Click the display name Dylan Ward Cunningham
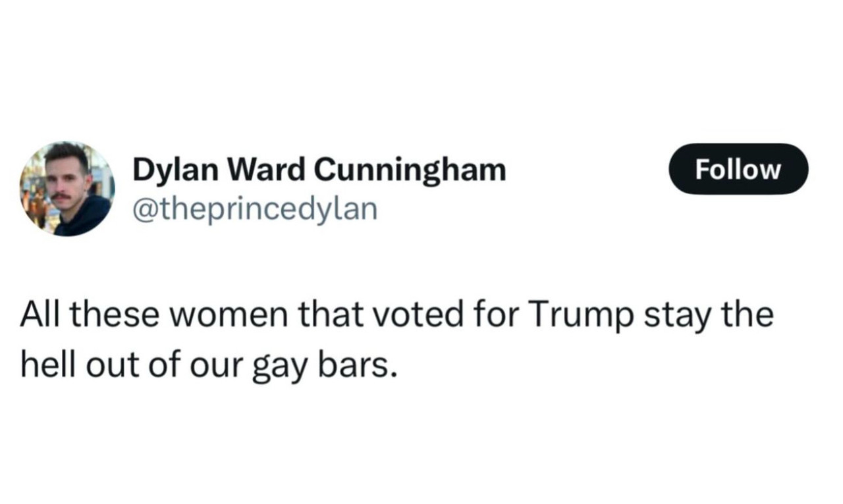Viewport: 843px width, 504px height. [319, 171]
